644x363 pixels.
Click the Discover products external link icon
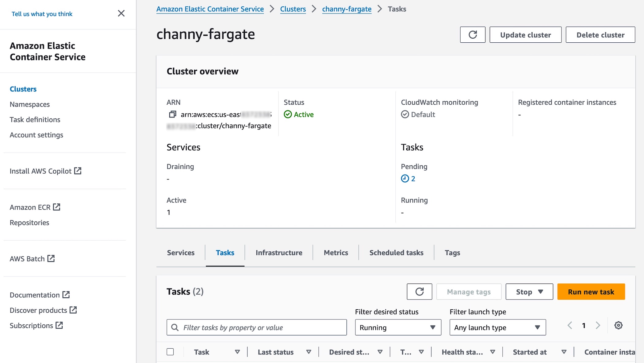[x=73, y=310]
